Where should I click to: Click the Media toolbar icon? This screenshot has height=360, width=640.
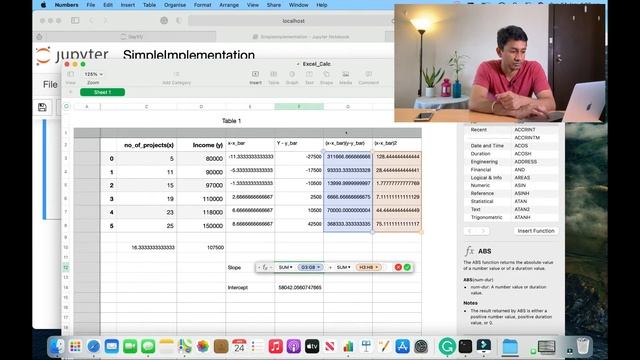[x=346, y=74]
